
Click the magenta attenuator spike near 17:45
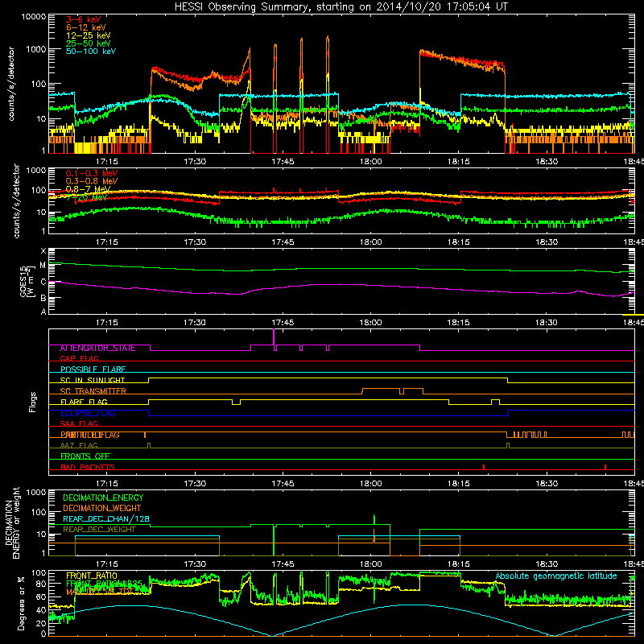pos(274,337)
